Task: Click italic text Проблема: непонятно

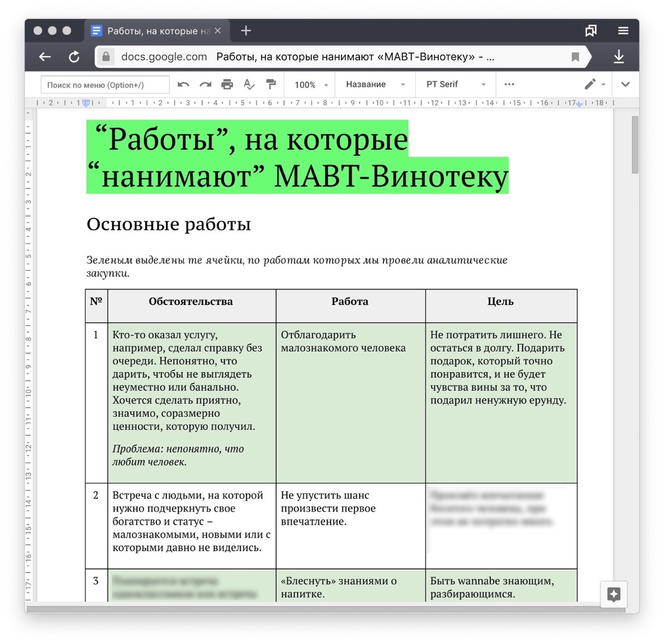Action: [x=178, y=455]
